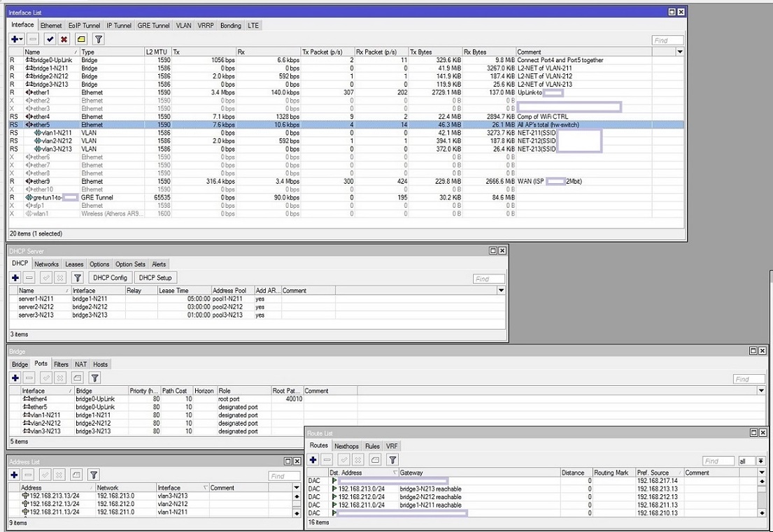Open Filters tab in Bridge window

[x=61, y=364]
